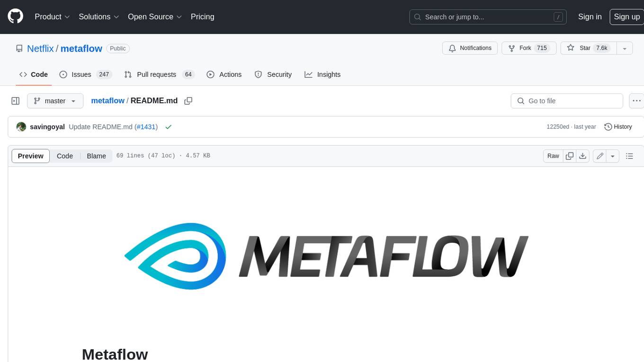Expand the Product menu
This screenshot has width=644, height=362.
click(52, 17)
